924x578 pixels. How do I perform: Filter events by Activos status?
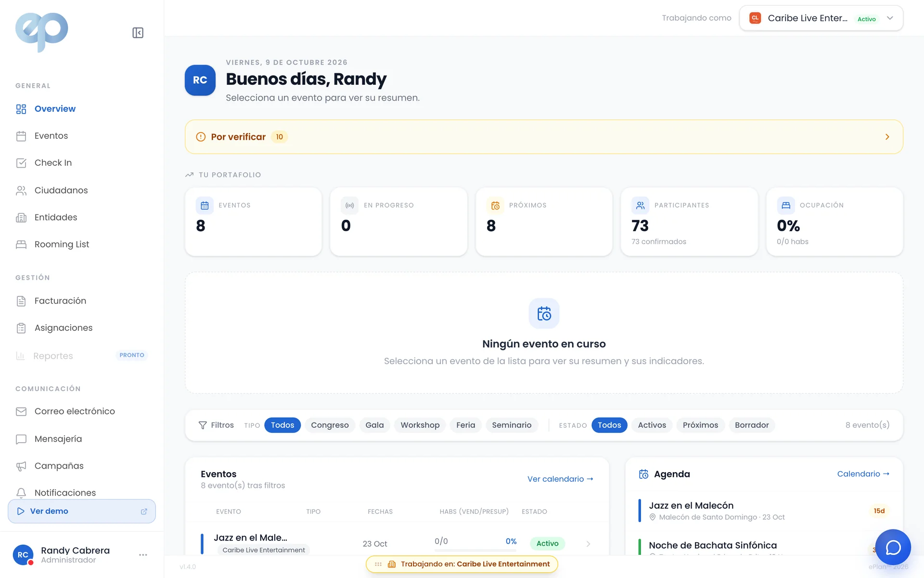[652, 425]
